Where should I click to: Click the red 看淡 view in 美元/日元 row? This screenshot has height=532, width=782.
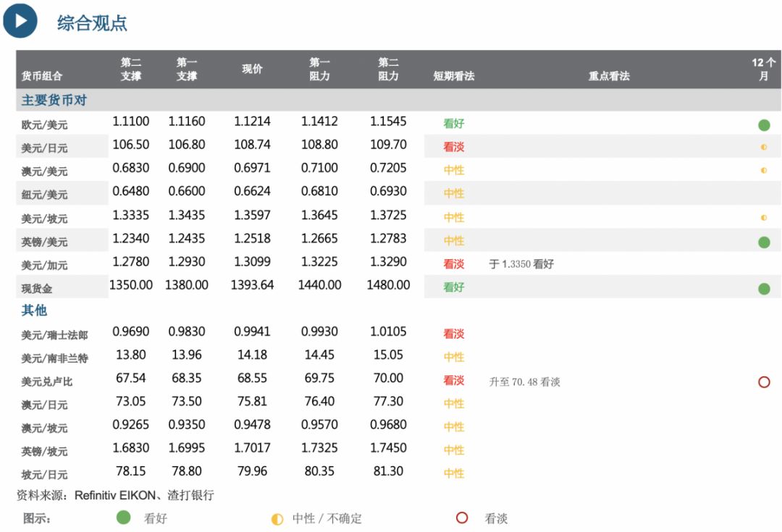[x=454, y=147]
